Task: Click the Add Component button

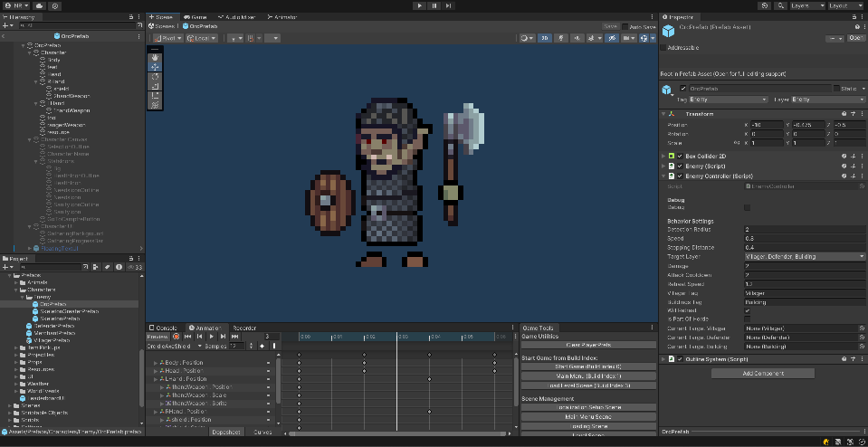Action: (x=762, y=374)
